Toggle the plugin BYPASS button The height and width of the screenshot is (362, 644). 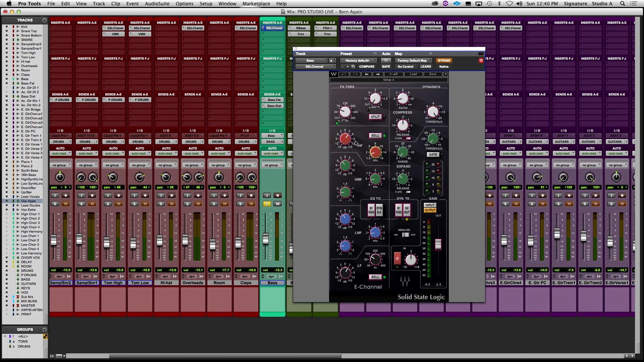[444, 61]
